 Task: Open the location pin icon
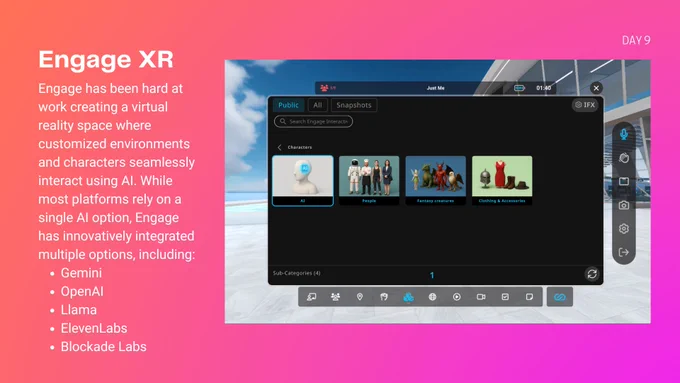(x=360, y=297)
